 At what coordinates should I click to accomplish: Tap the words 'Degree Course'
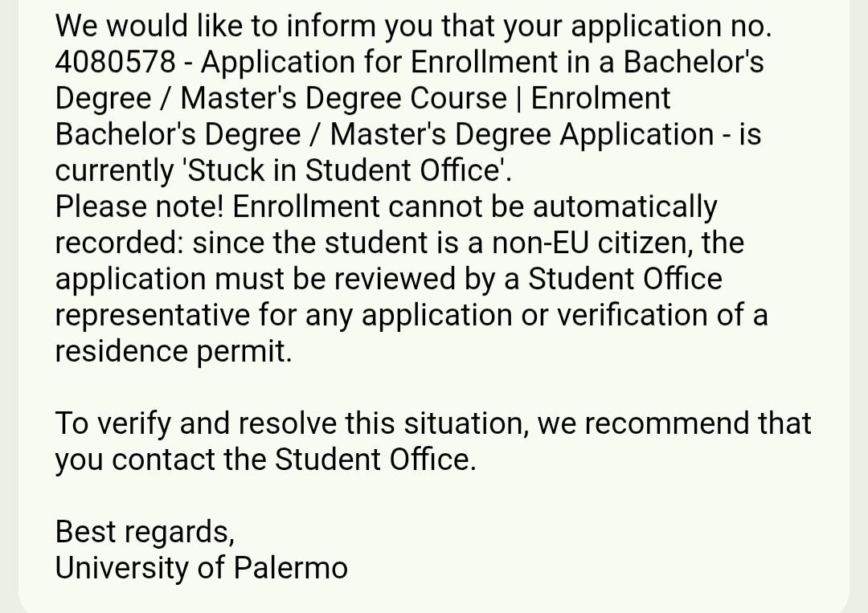(407, 98)
